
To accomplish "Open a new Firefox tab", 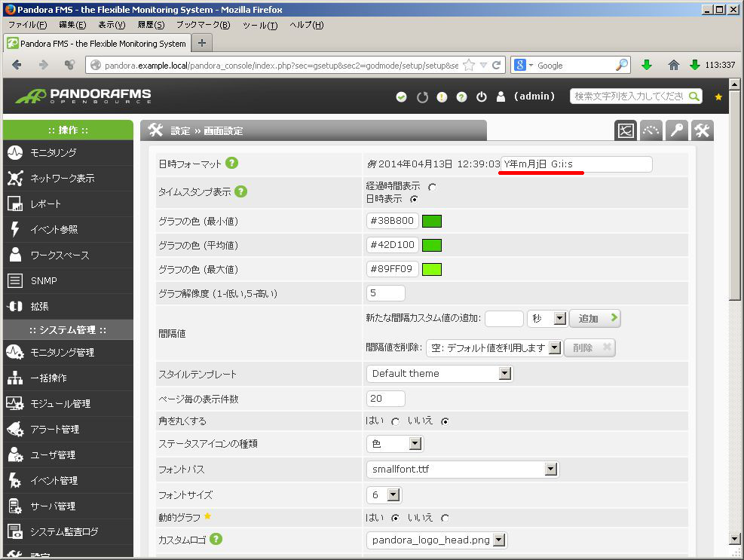I will 202,43.
